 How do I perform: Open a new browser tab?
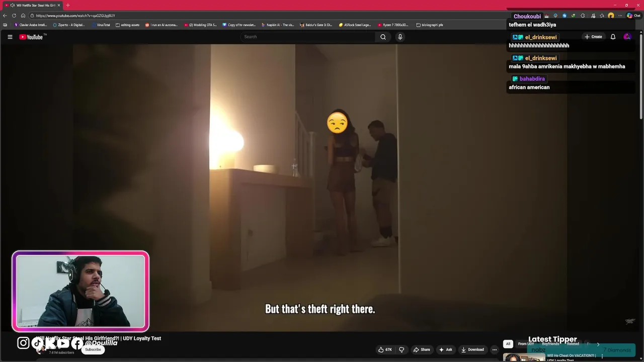coord(68,5)
